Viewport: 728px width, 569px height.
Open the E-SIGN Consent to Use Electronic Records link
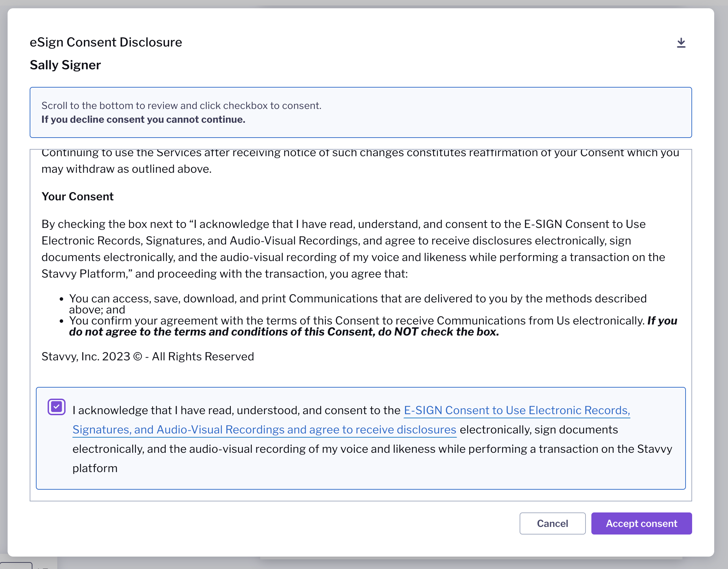(517, 410)
